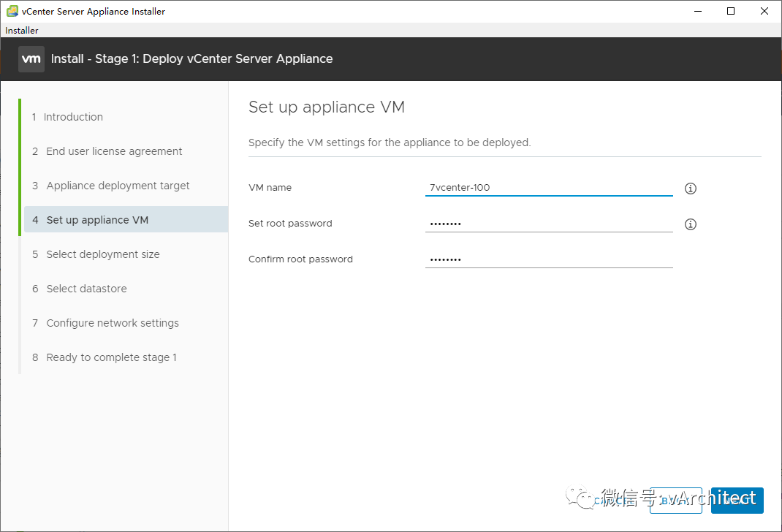The height and width of the screenshot is (532, 782).
Task: Click the outlined Back button
Action: [x=677, y=500]
